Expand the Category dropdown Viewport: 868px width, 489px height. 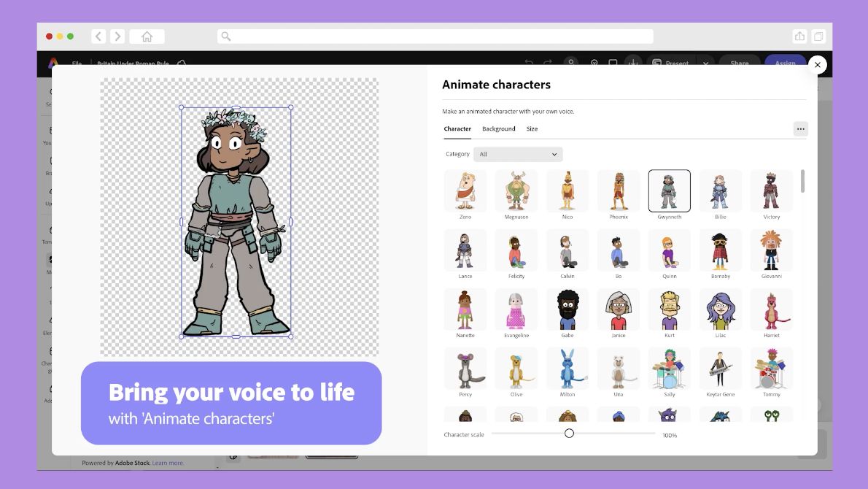518,154
